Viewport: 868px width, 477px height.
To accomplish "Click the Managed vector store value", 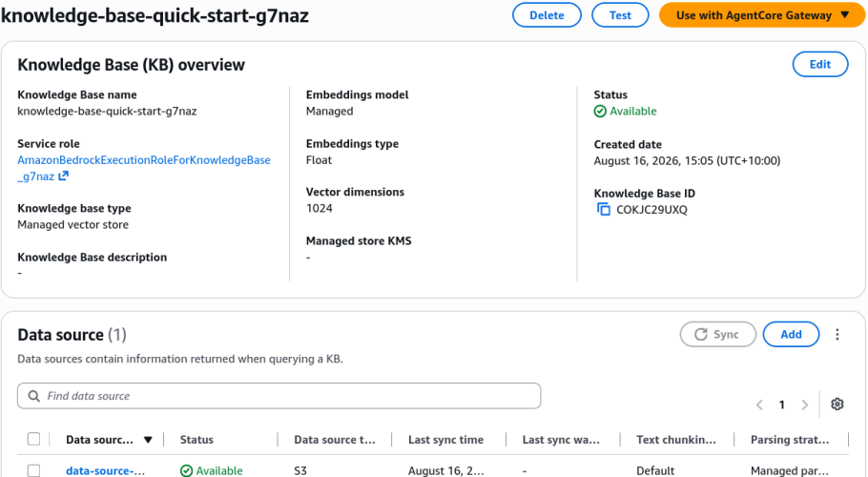I will [x=73, y=224].
